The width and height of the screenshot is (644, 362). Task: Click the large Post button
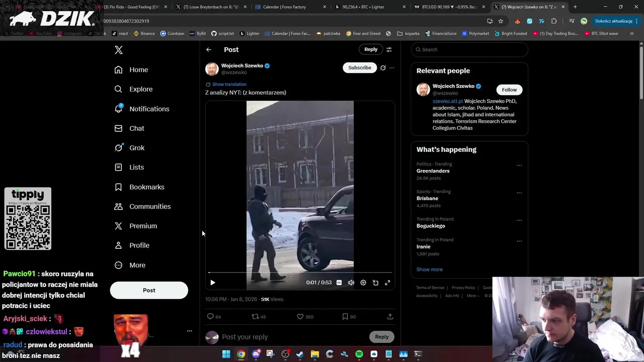(x=149, y=290)
